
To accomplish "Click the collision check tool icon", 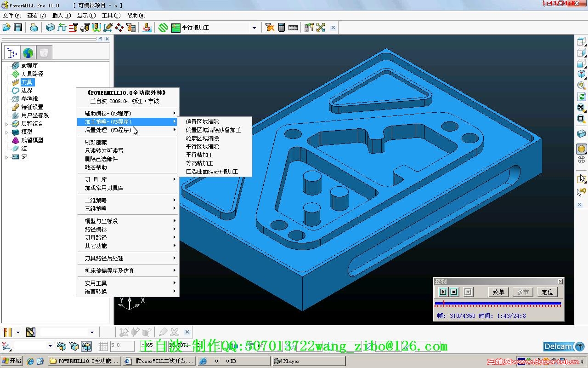I will click(x=270, y=28).
